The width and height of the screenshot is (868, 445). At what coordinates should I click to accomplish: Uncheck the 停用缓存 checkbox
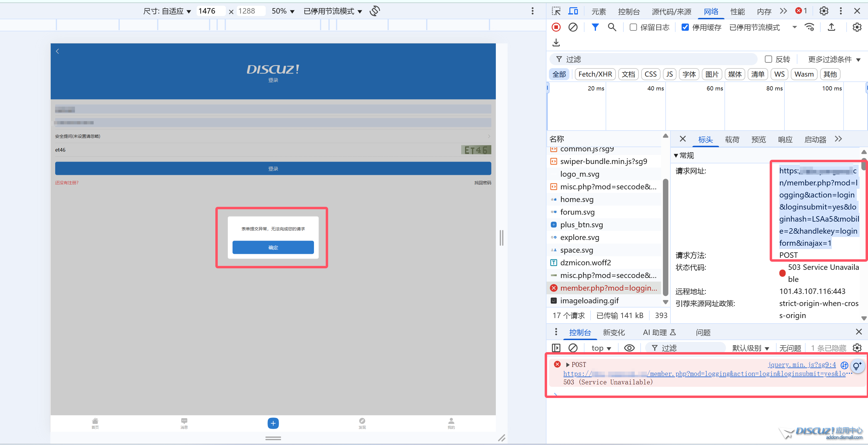coord(685,27)
